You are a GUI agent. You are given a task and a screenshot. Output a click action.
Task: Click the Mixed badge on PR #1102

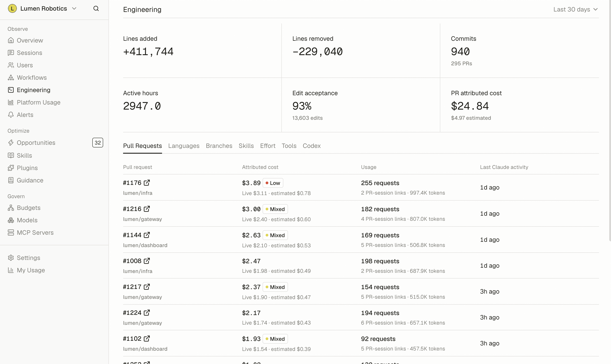(x=275, y=339)
